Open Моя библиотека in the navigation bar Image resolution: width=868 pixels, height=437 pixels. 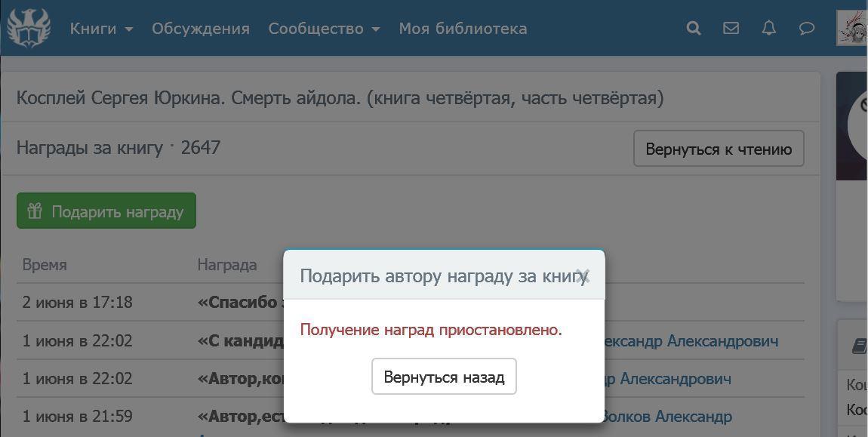[463, 29]
